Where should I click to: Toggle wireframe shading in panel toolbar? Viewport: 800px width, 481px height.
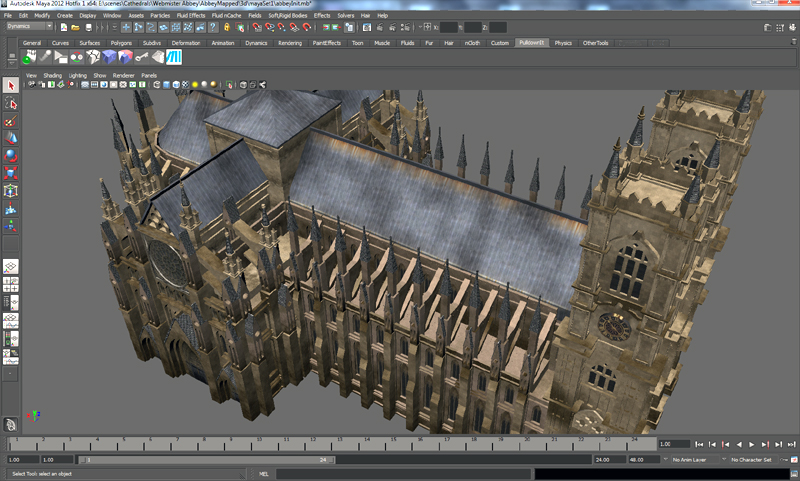click(157, 85)
